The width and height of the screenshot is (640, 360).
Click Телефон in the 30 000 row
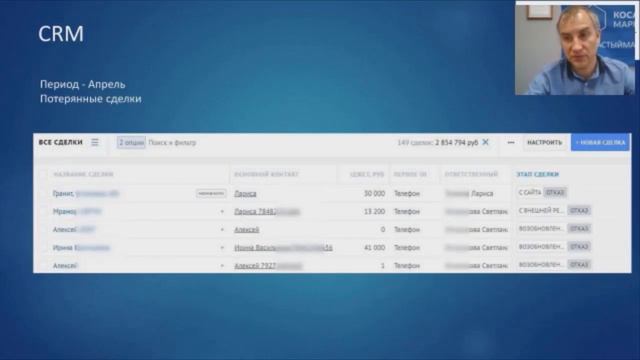(x=407, y=193)
